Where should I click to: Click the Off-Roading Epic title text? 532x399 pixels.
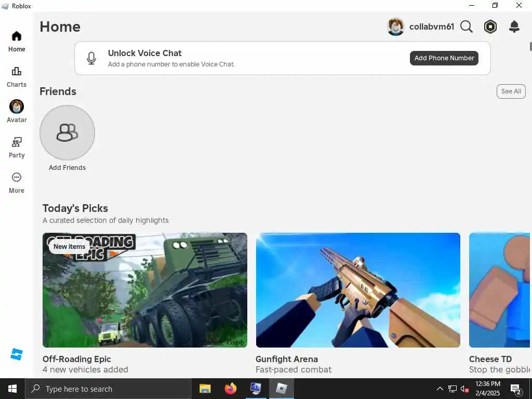click(77, 359)
